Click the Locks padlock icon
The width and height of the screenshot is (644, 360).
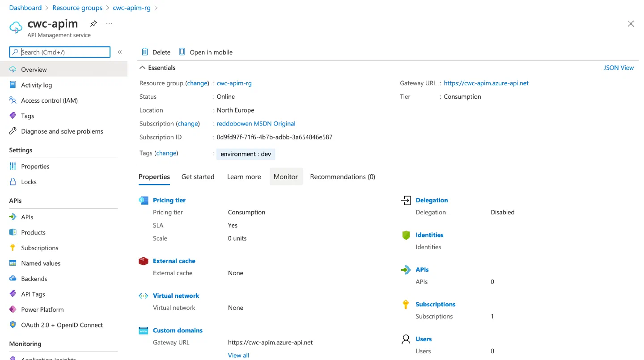13,182
